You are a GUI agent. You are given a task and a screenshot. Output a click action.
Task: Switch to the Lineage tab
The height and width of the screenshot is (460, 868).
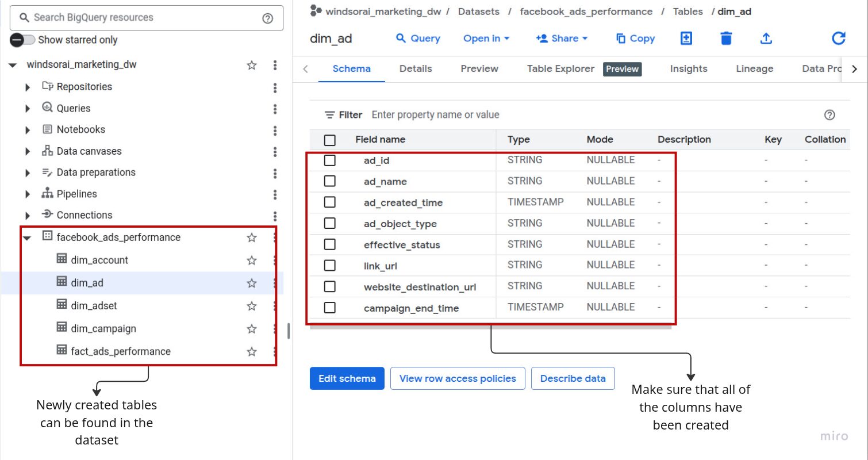(755, 68)
